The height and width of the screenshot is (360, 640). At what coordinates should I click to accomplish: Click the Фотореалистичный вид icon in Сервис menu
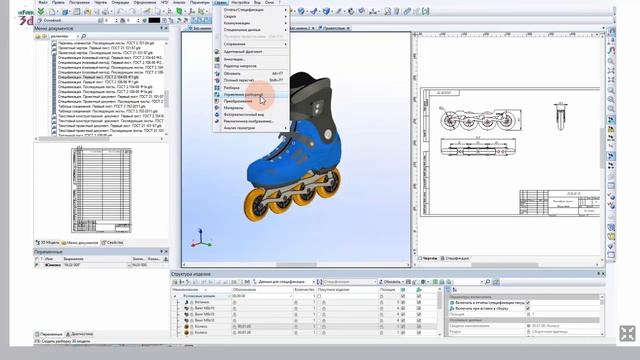click(x=217, y=115)
